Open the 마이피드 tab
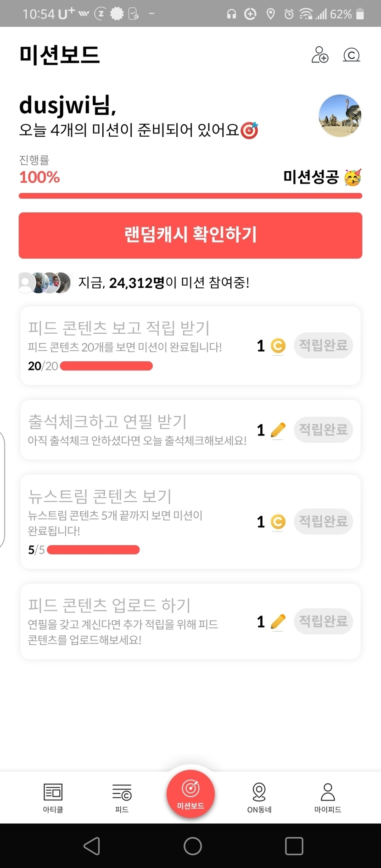Image resolution: width=381 pixels, height=868 pixels. pyautogui.click(x=328, y=798)
